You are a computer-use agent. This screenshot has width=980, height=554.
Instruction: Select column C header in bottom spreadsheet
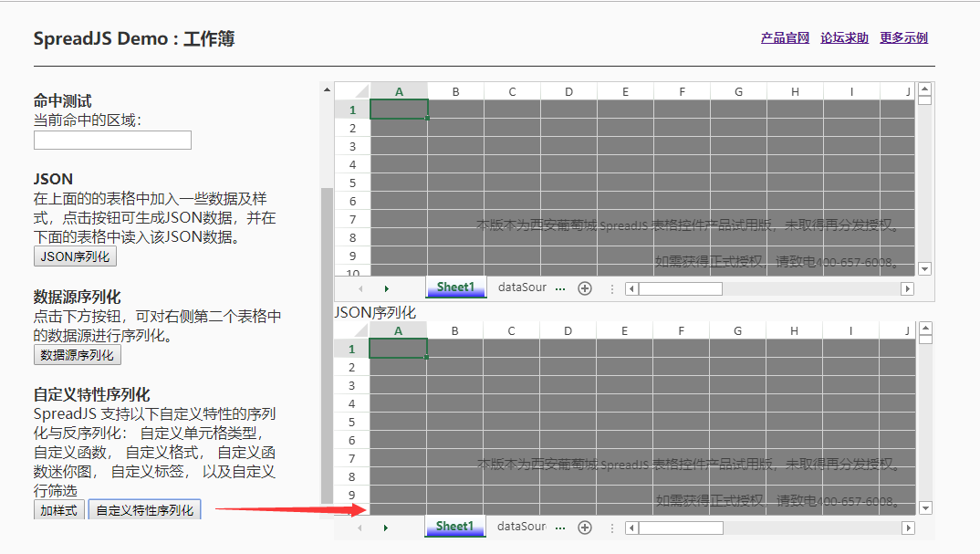tap(511, 330)
